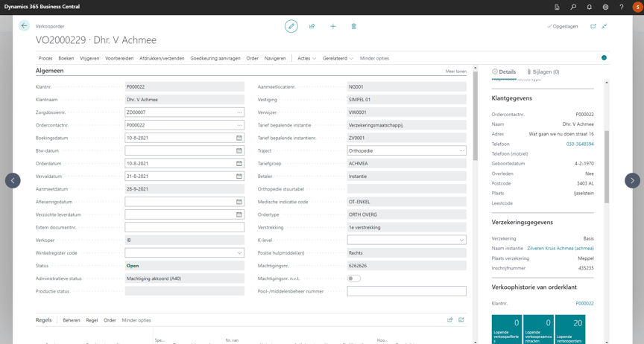Click the Extern documentnr. field

pyautogui.click(x=184, y=227)
